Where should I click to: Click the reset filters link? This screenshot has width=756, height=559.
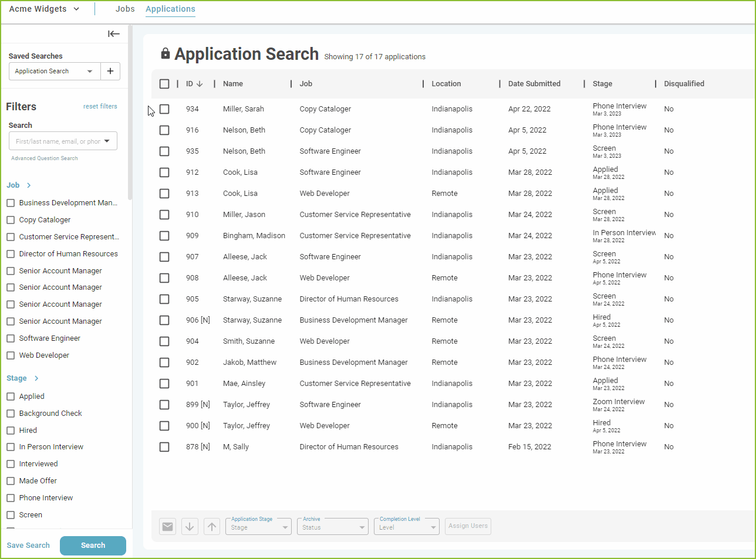click(100, 106)
